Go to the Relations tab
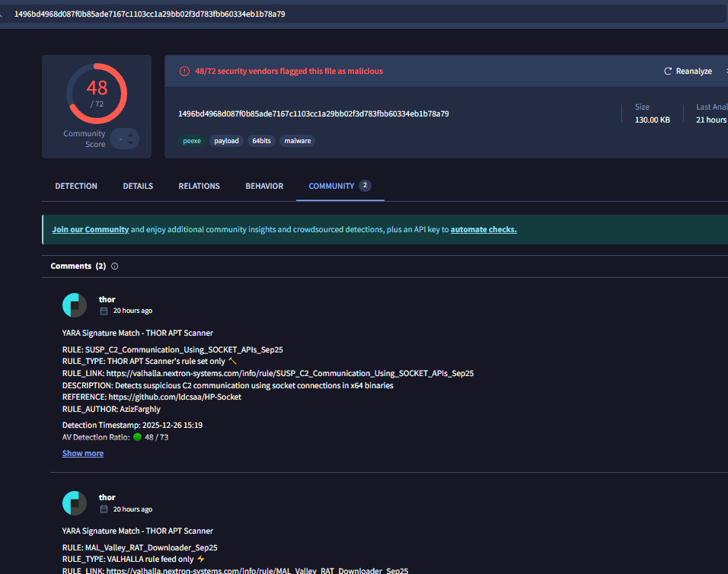This screenshot has height=574, width=728. 199,186
